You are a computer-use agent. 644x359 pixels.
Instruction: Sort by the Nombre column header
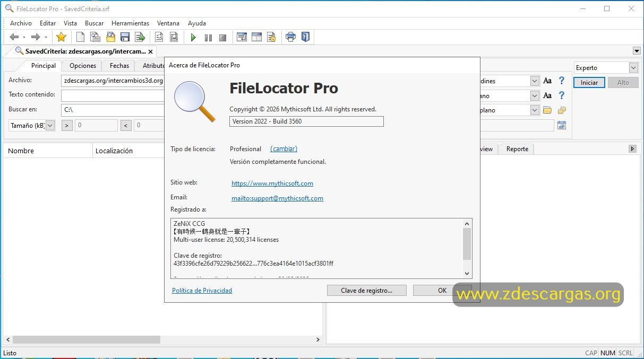pos(48,151)
